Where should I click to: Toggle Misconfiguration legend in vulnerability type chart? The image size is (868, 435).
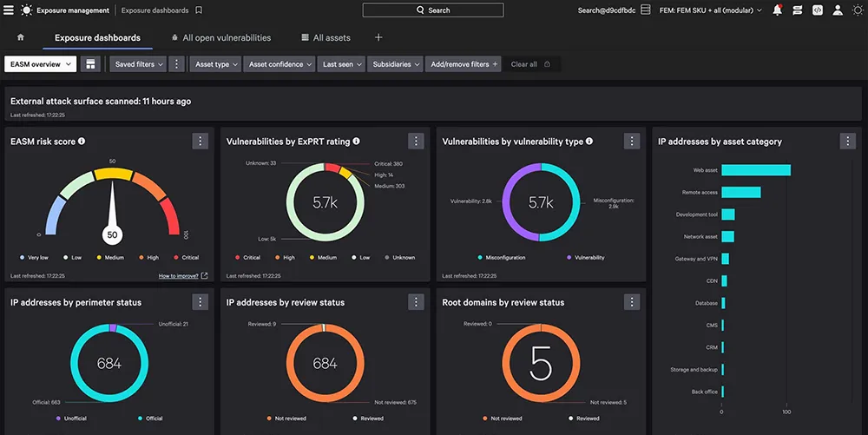click(502, 257)
